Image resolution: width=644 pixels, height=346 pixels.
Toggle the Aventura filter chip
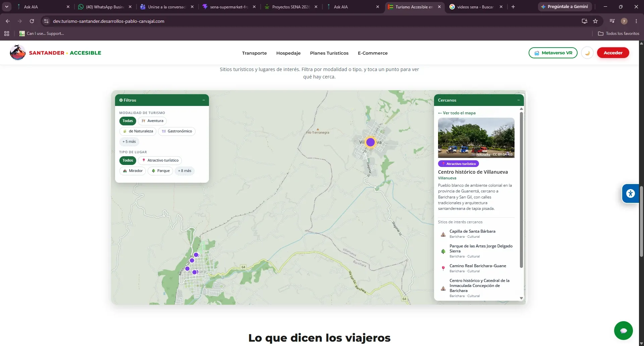(x=152, y=121)
